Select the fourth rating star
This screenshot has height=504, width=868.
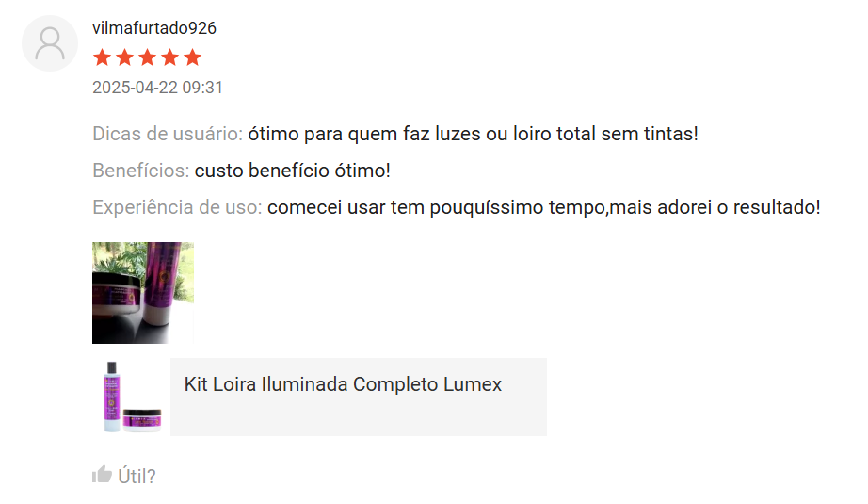pos(170,57)
